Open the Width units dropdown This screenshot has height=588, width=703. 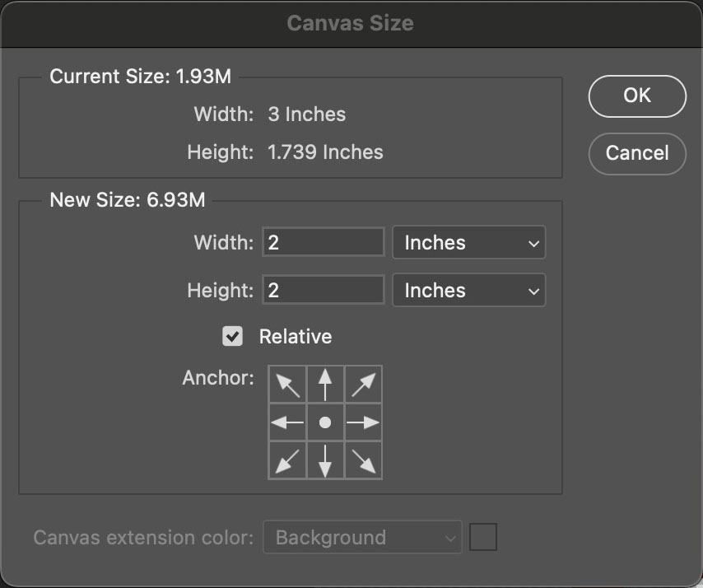tap(468, 242)
